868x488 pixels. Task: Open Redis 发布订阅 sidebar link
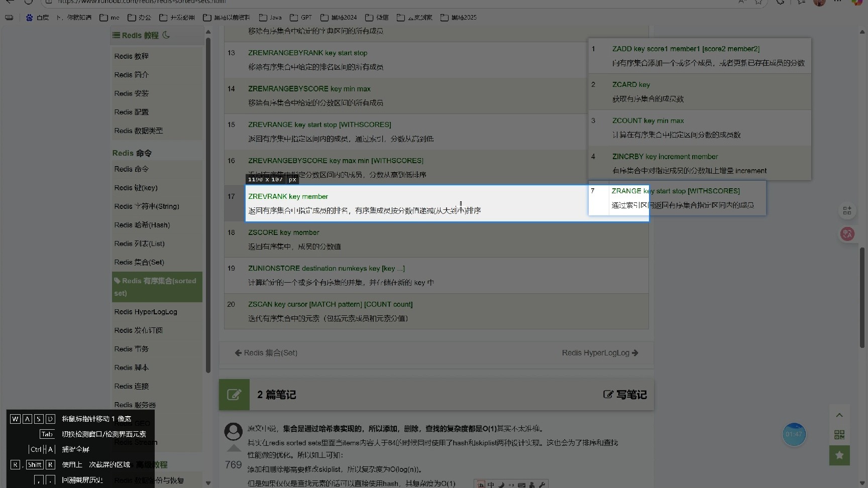click(138, 330)
